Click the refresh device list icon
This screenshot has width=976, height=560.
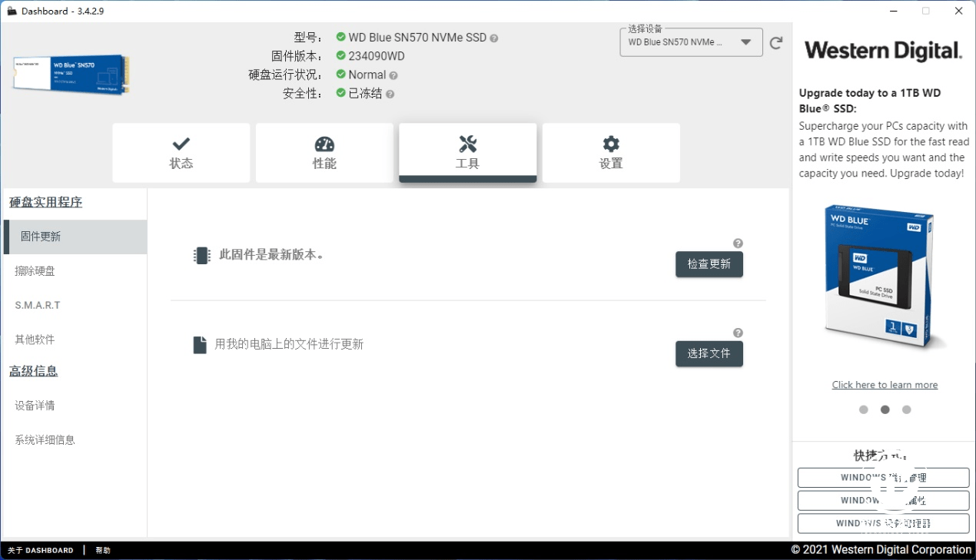click(776, 42)
